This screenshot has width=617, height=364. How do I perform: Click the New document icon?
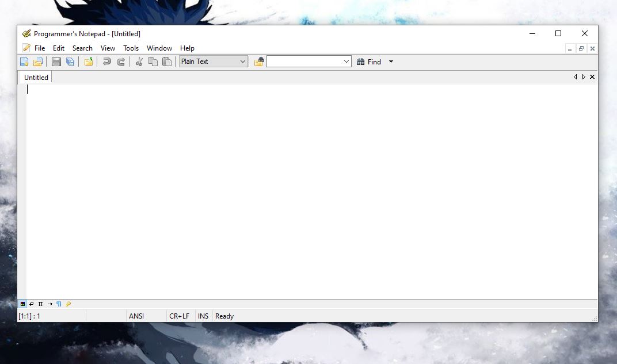tap(24, 62)
